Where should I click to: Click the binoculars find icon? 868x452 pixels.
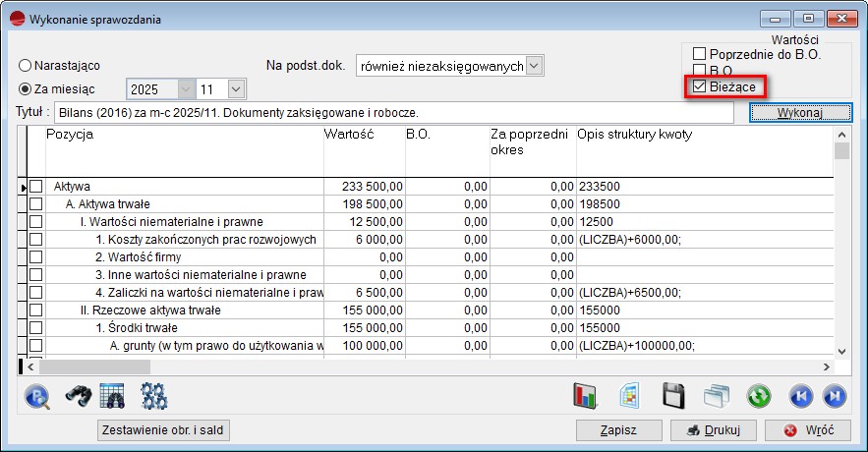point(78,395)
